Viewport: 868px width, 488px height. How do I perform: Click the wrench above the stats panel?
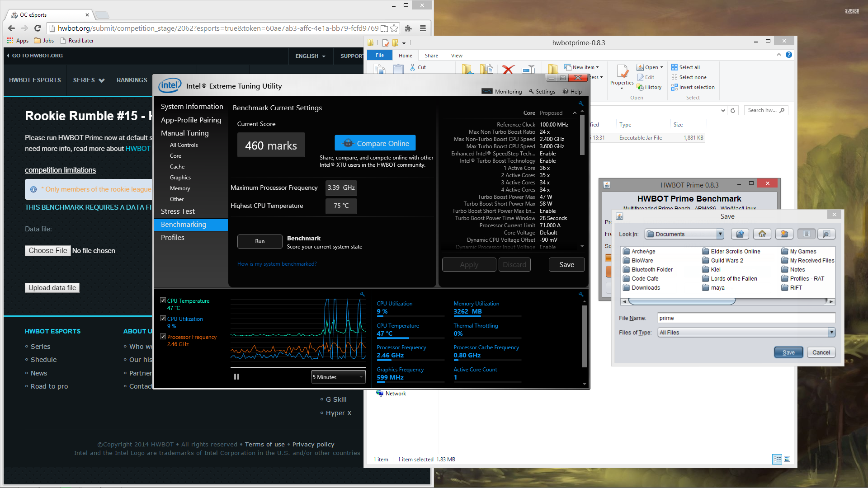(x=581, y=294)
